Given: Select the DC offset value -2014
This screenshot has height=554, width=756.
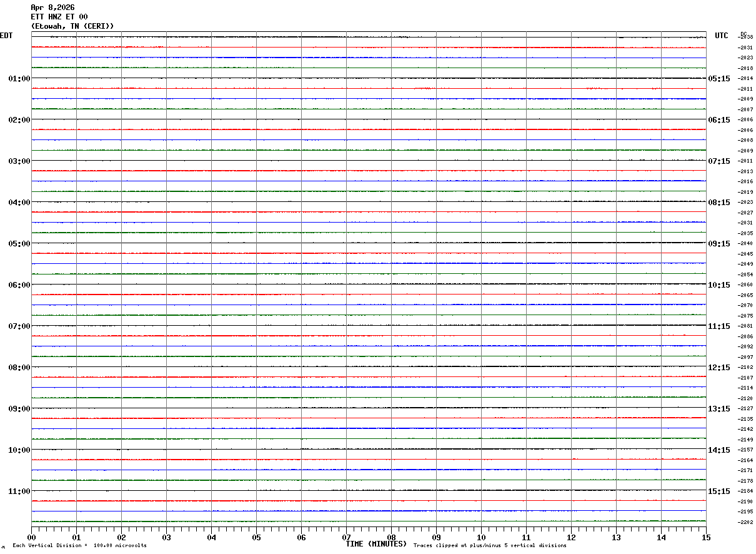Looking at the screenshot, I should pos(746,79).
